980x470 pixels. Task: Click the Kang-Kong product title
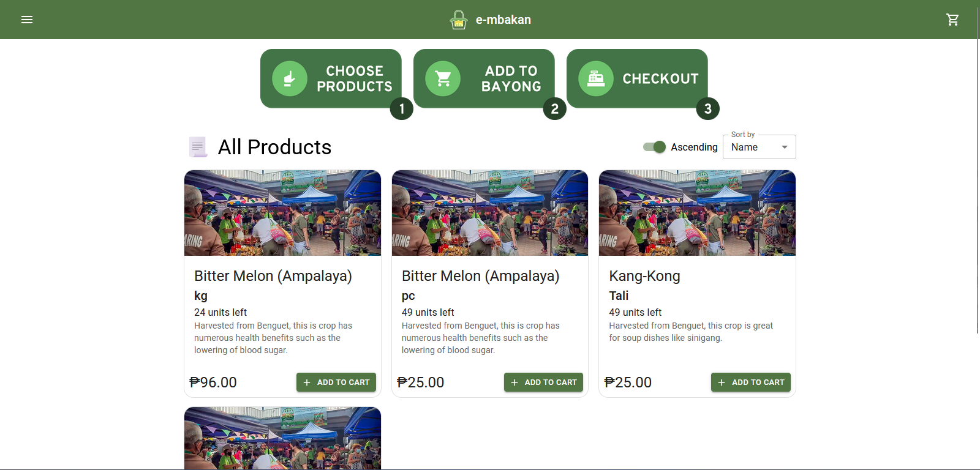point(644,276)
